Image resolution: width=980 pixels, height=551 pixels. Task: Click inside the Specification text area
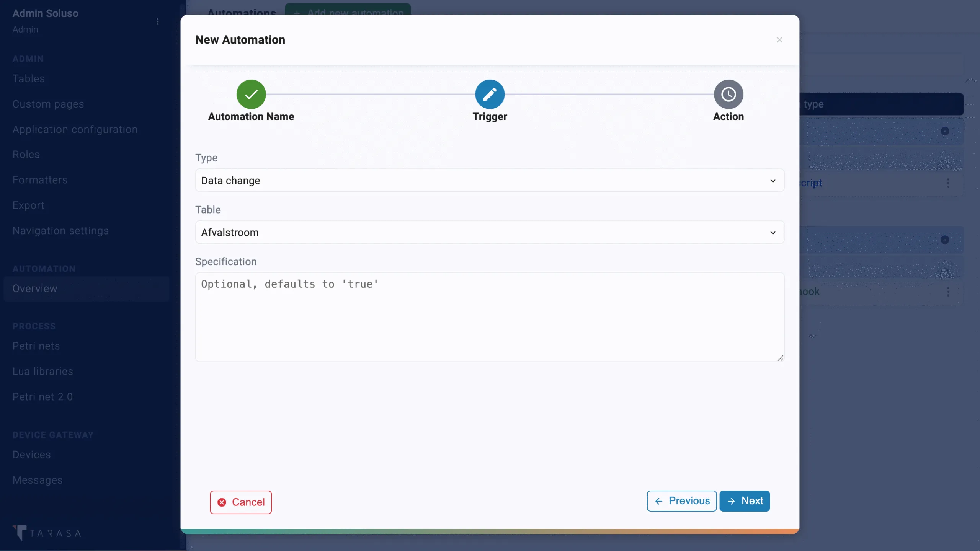point(489,317)
